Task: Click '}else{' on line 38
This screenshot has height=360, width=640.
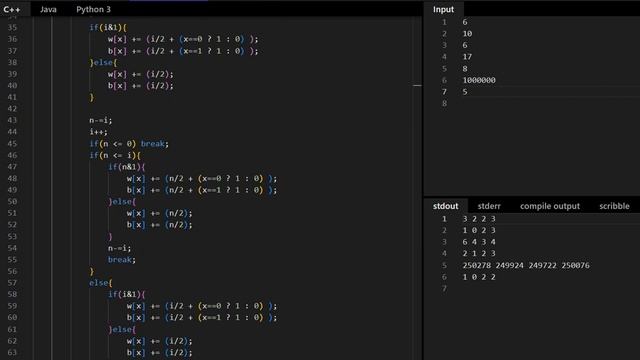Action: click(103, 62)
